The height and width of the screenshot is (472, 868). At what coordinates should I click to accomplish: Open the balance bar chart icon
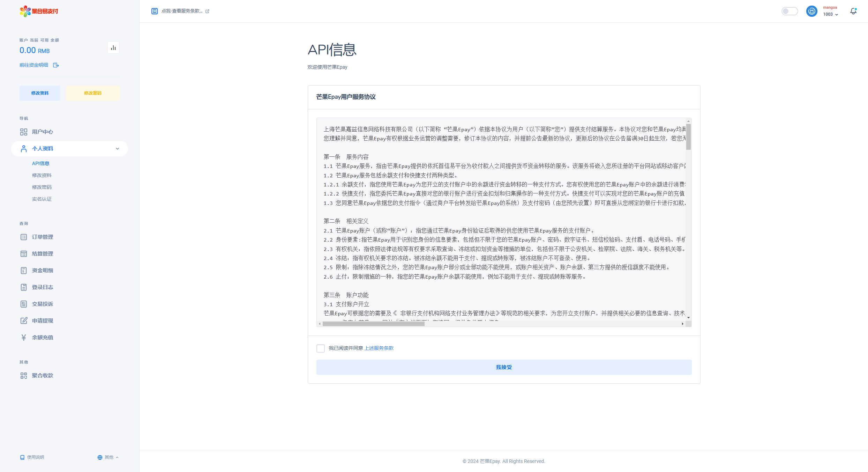(x=113, y=48)
